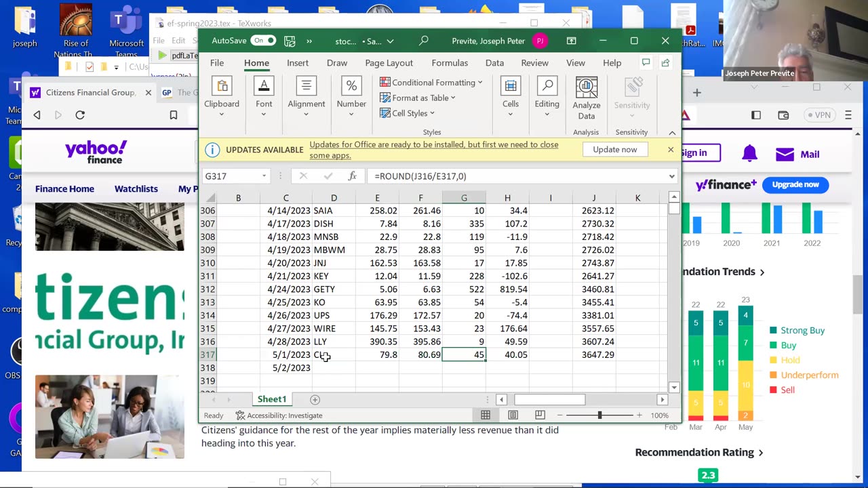Open the Cells group dropdown
This screenshot has width=868, height=488.
511,97
